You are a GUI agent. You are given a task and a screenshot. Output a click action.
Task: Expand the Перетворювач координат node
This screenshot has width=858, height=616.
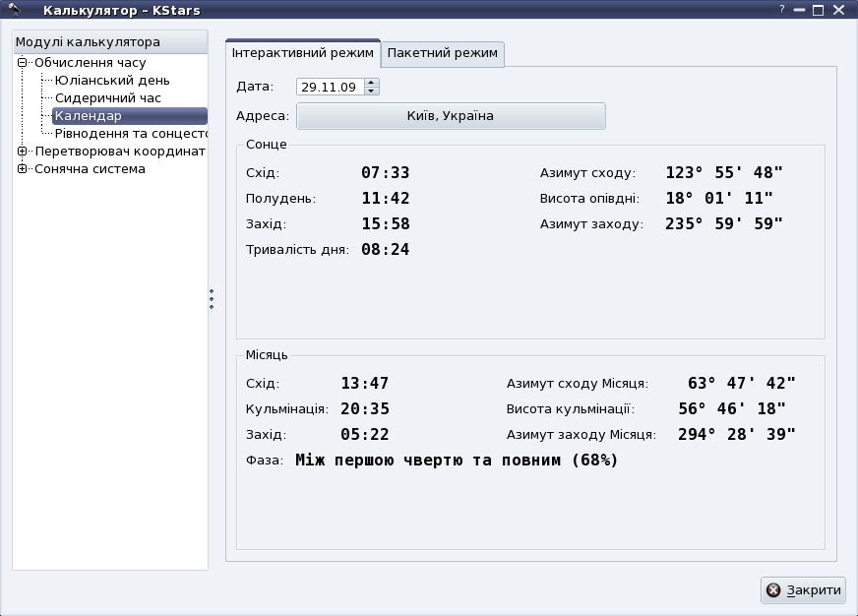click(x=22, y=152)
